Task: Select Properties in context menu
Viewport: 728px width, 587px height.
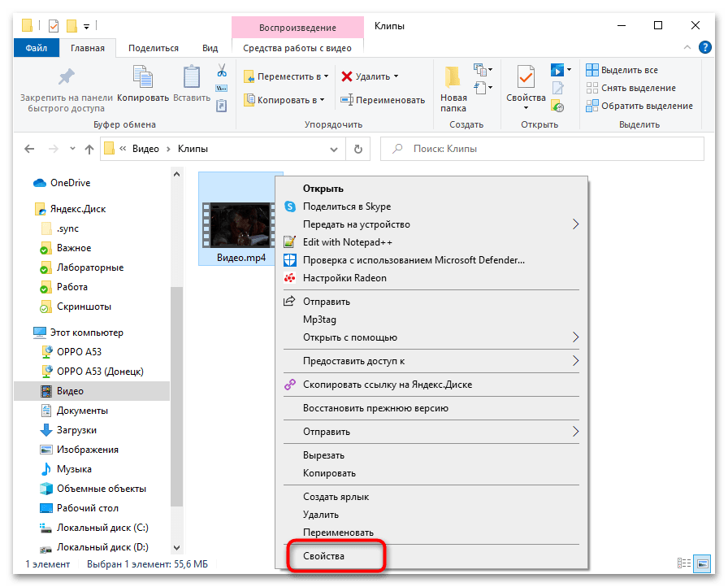Action: [324, 556]
